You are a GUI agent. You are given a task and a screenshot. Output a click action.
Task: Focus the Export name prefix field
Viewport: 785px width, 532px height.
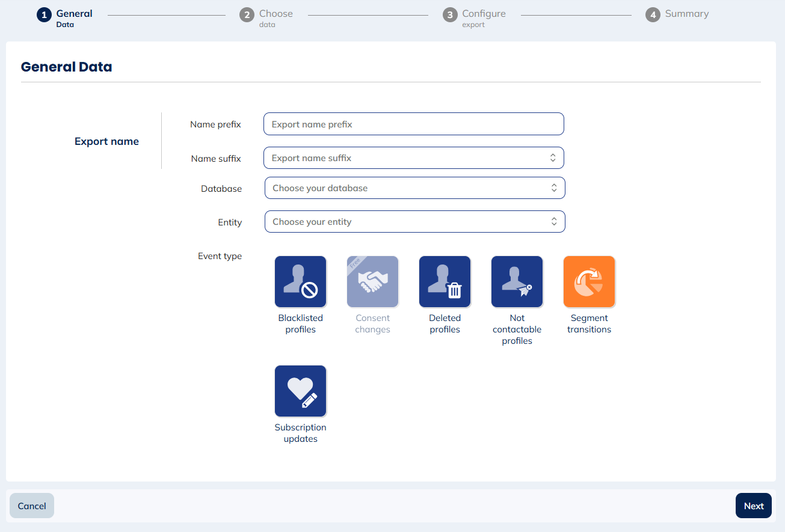click(x=413, y=124)
